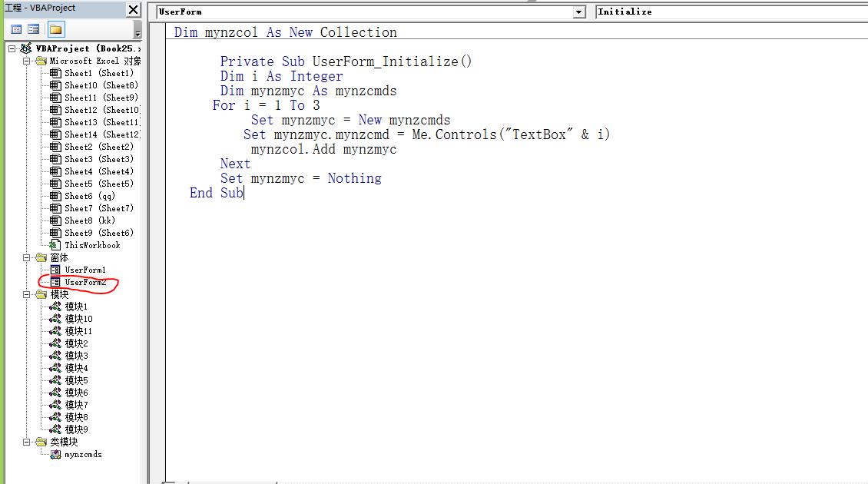Select 模块3 module in tree
This screenshot has width=868, height=484.
76,356
